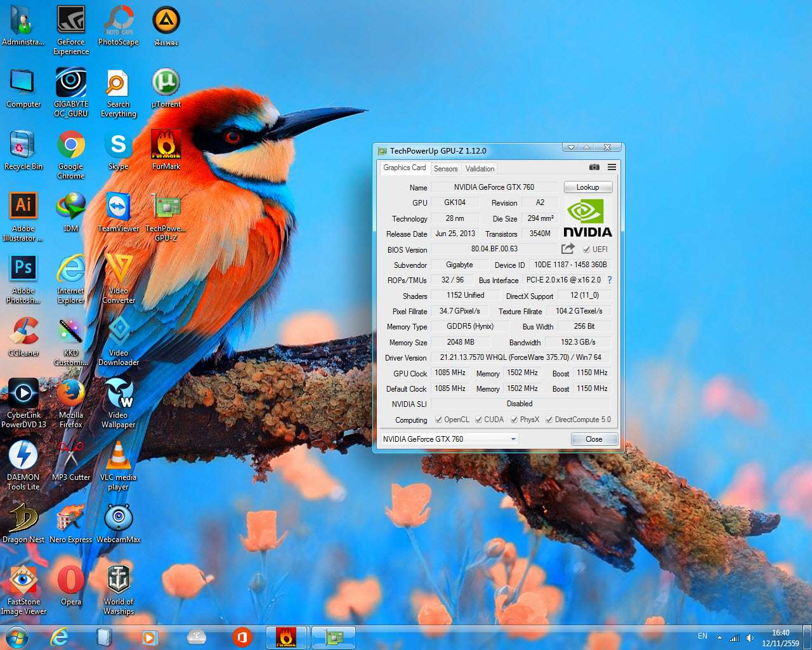The height and width of the screenshot is (650, 812).
Task: Toggle the OpenCL checkbox
Action: pyautogui.click(x=438, y=420)
